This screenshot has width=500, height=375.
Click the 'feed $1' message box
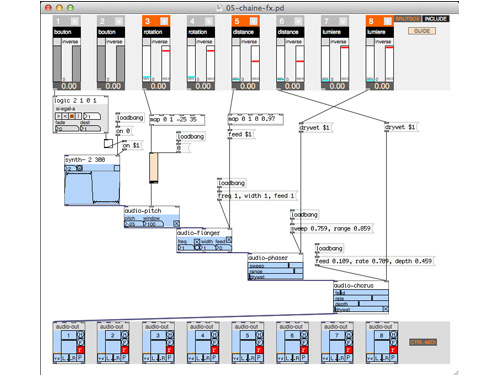[241, 134]
